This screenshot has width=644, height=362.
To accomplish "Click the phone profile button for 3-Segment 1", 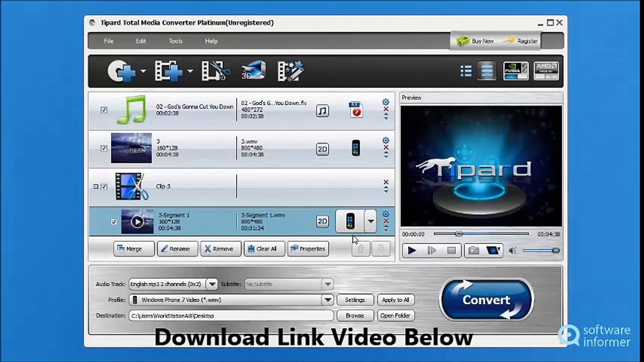I will pyautogui.click(x=350, y=221).
